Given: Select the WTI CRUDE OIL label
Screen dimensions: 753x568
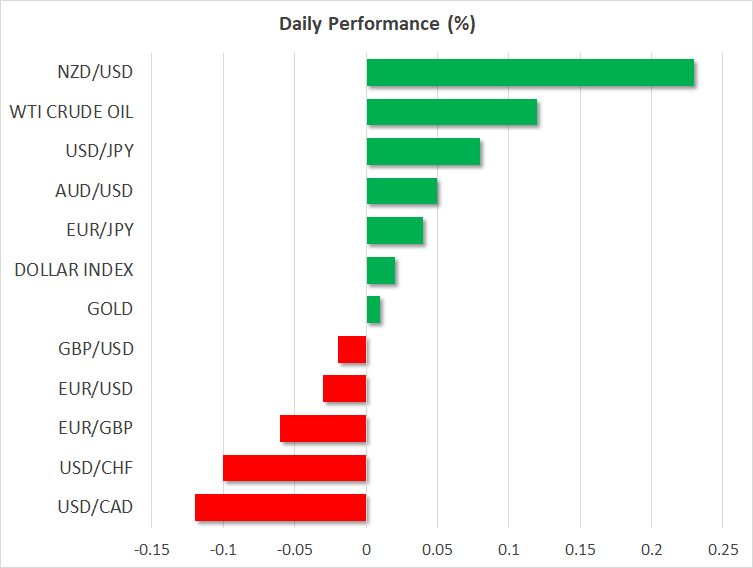Looking at the screenshot, I should (71, 111).
